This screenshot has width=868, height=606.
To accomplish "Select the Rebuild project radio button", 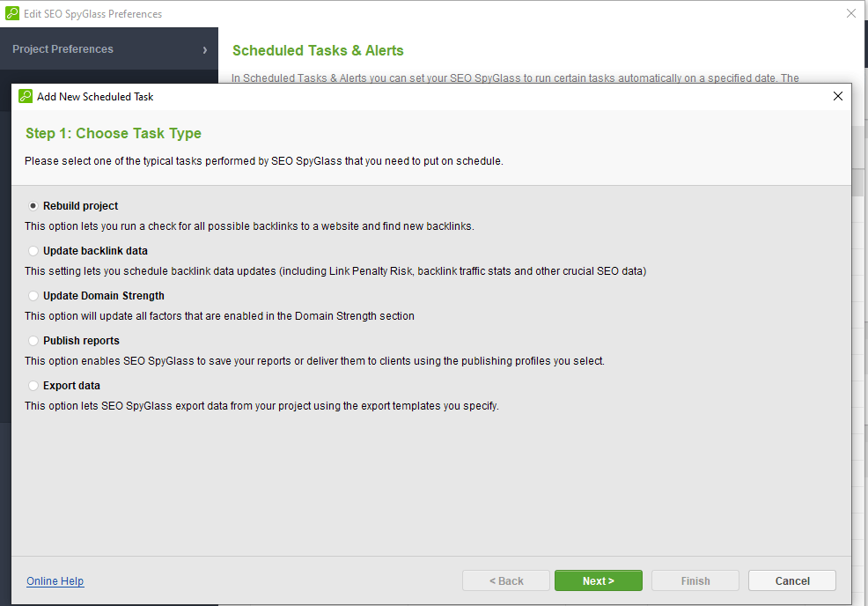I will click(x=33, y=206).
